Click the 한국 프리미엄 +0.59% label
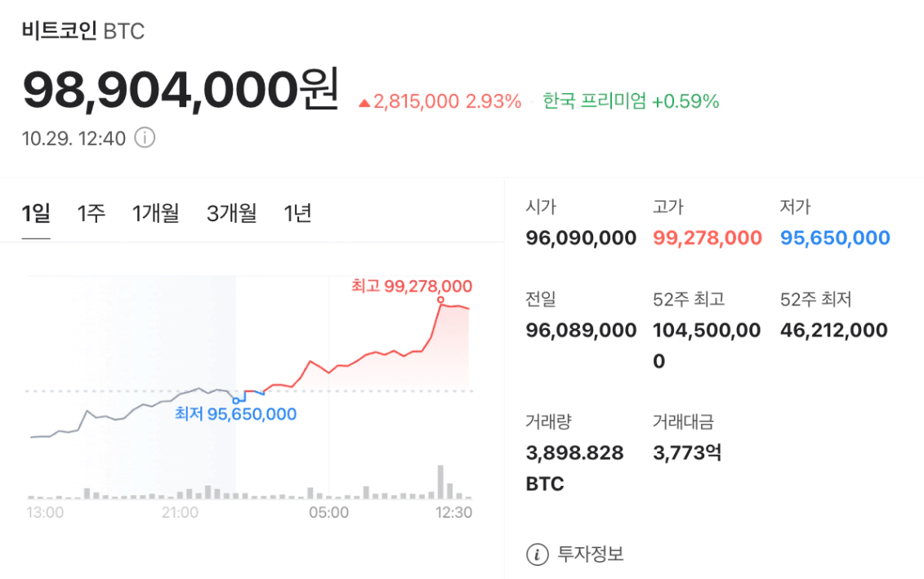Image resolution: width=924 pixels, height=579 pixels. point(631,102)
